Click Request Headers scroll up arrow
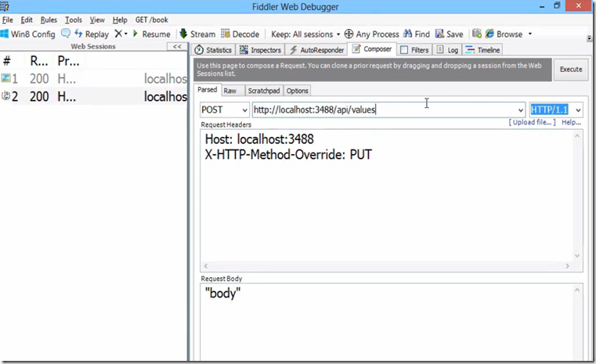This screenshot has width=596, height=364. (577, 135)
